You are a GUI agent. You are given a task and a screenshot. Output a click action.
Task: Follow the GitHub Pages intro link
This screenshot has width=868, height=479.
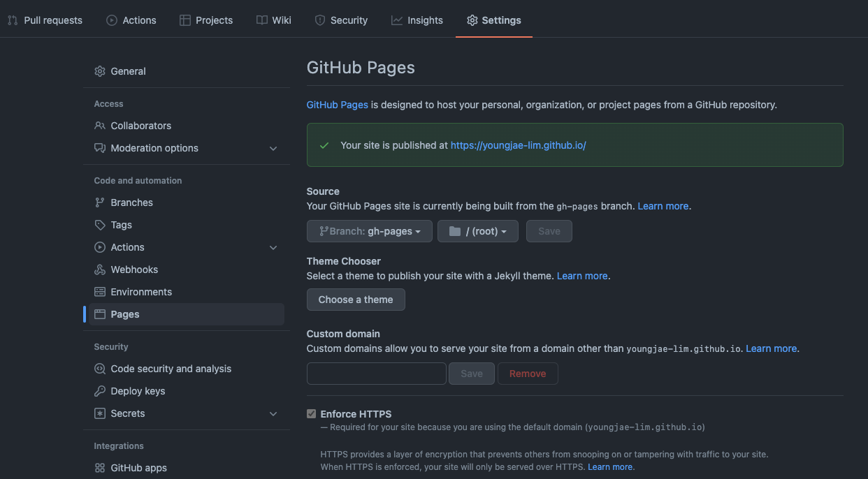coord(338,105)
